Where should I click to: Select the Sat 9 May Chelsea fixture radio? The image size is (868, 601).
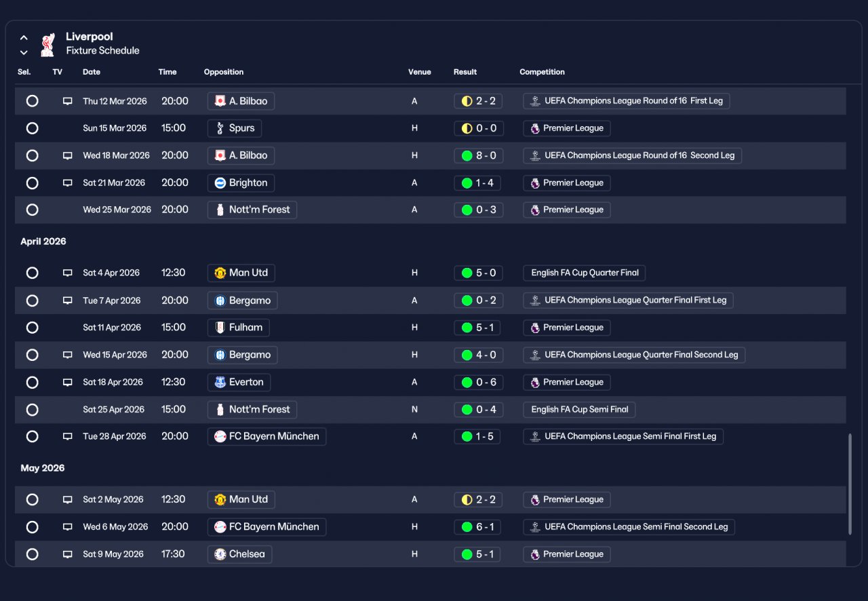coord(32,554)
